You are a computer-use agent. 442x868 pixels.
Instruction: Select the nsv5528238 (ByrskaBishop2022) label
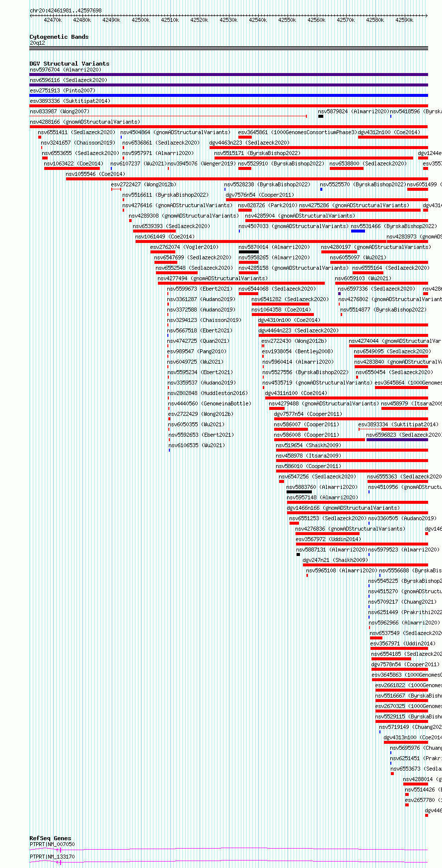[x=267, y=184]
